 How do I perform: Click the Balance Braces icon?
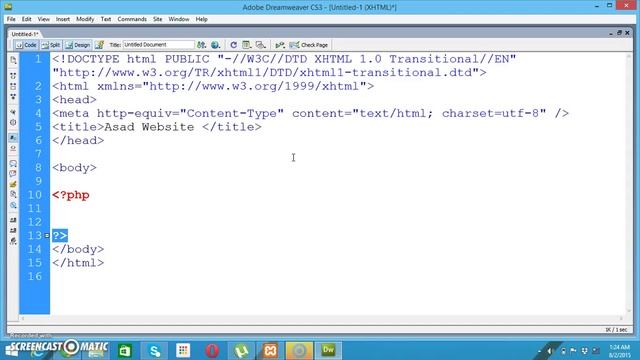click(13, 122)
